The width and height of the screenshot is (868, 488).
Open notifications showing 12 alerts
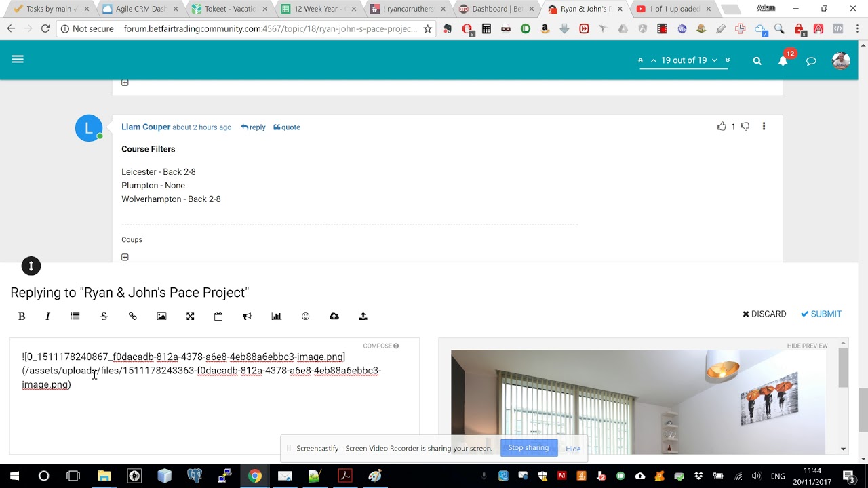pyautogui.click(x=783, y=60)
